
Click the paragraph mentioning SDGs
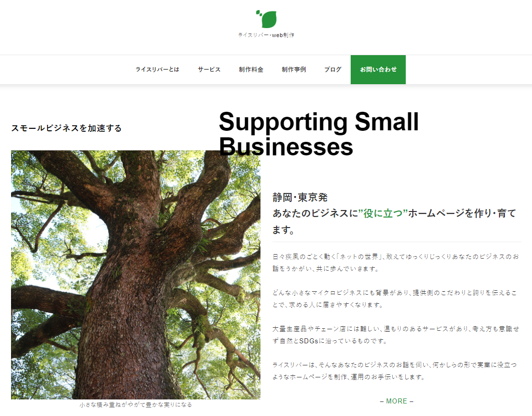pos(396,334)
